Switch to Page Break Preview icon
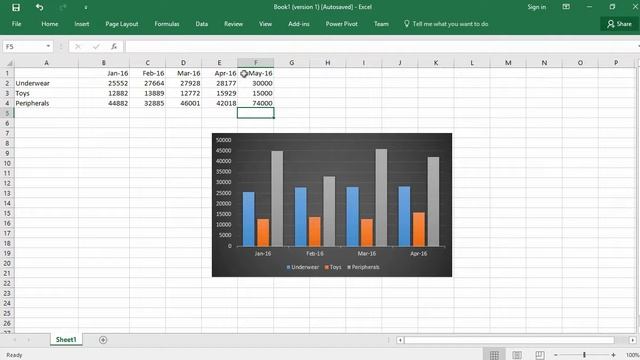 pyautogui.click(x=540, y=355)
